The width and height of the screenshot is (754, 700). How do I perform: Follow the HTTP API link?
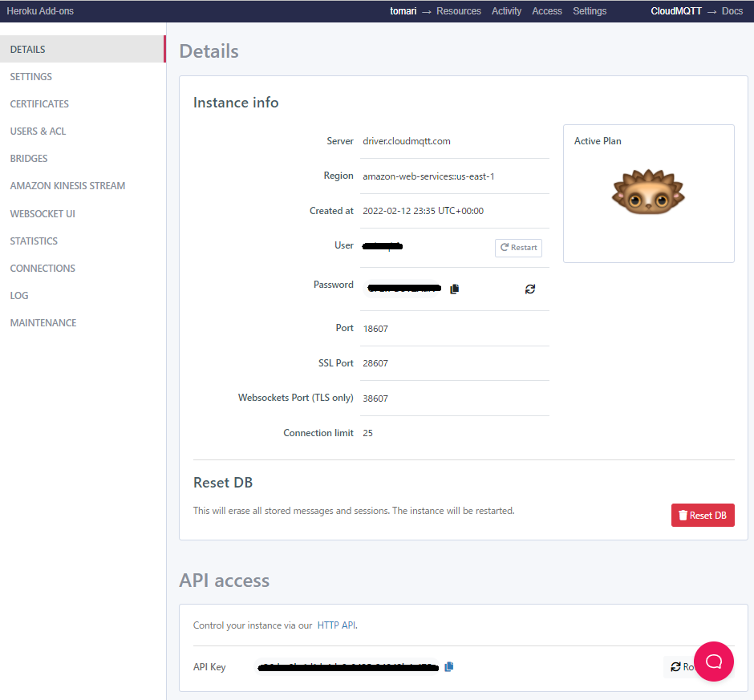click(337, 625)
